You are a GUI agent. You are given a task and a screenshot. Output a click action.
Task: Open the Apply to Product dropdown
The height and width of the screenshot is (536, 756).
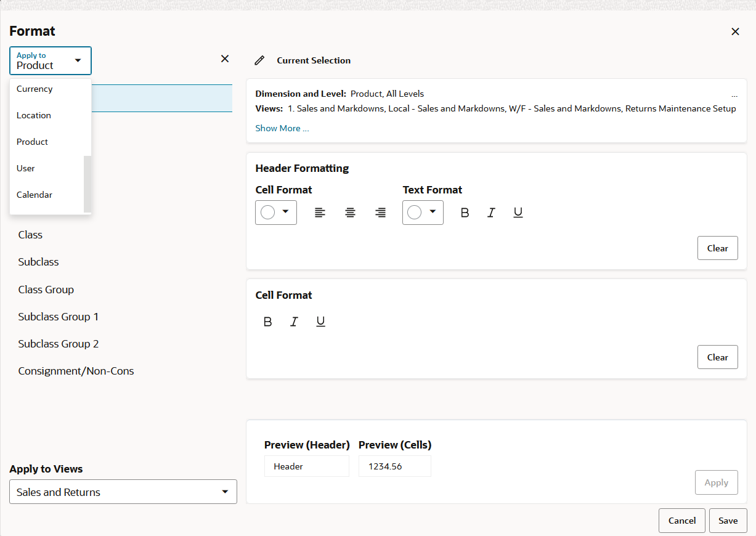51,61
